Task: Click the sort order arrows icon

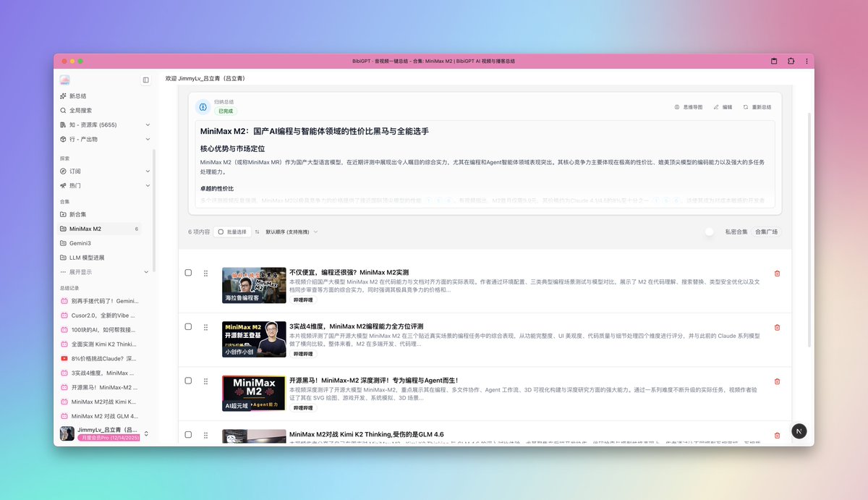Action: point(257,232)
